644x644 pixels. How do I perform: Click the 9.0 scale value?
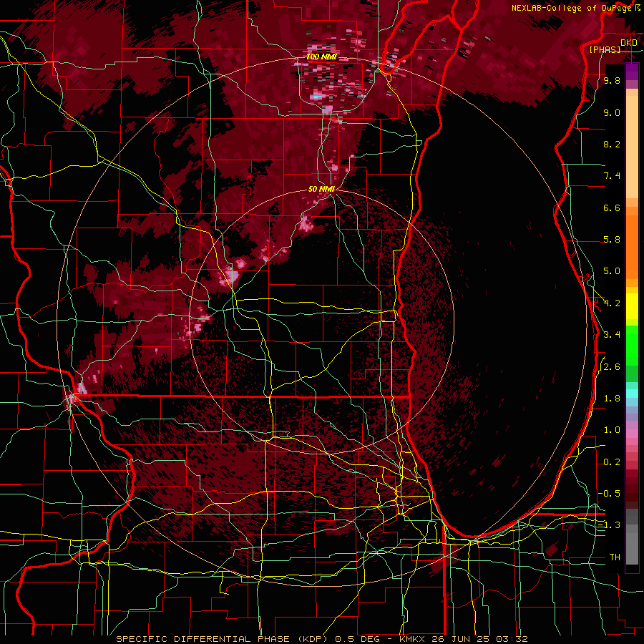pos(612,112)
